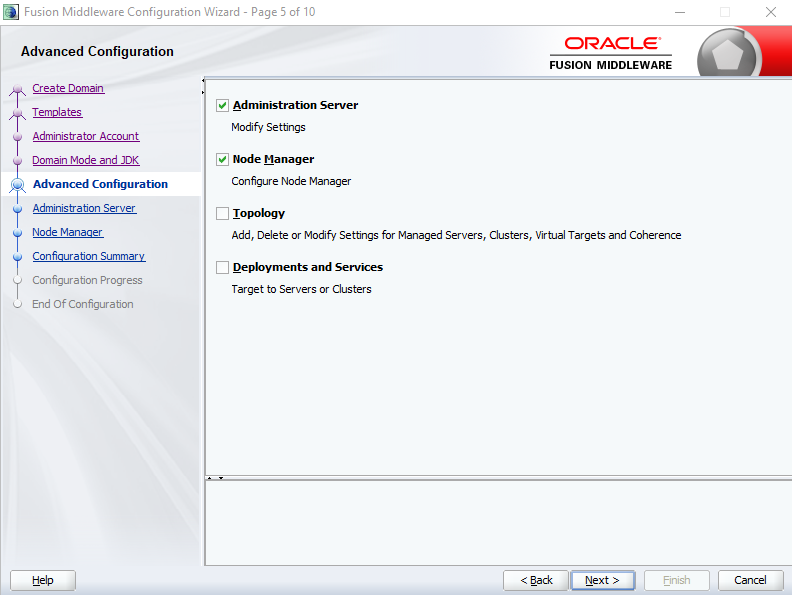Jump to Administration Server step in sidebar
This screenshot has width=792, height=595.
(84, 208)
